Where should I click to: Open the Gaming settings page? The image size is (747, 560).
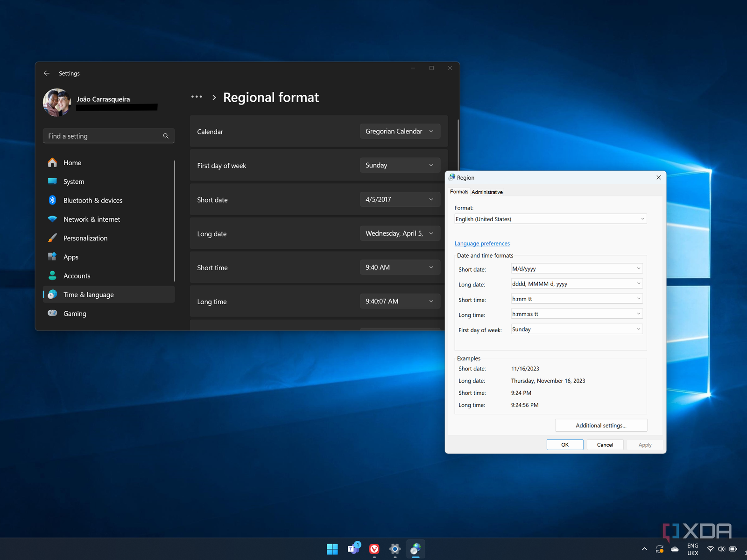tap(75, 314)
